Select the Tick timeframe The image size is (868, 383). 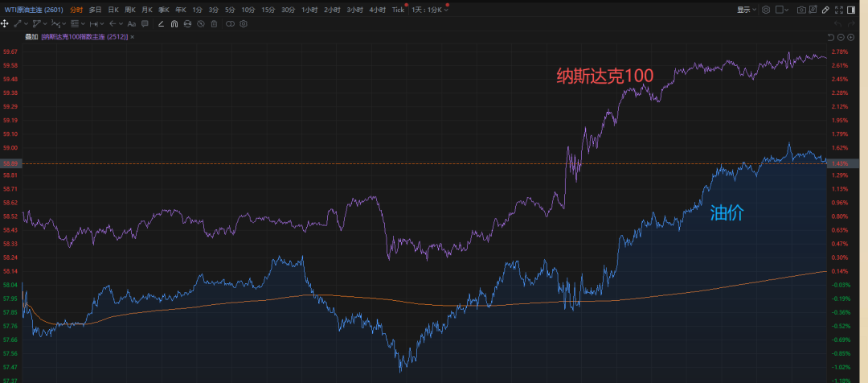[x=398, y=10]
